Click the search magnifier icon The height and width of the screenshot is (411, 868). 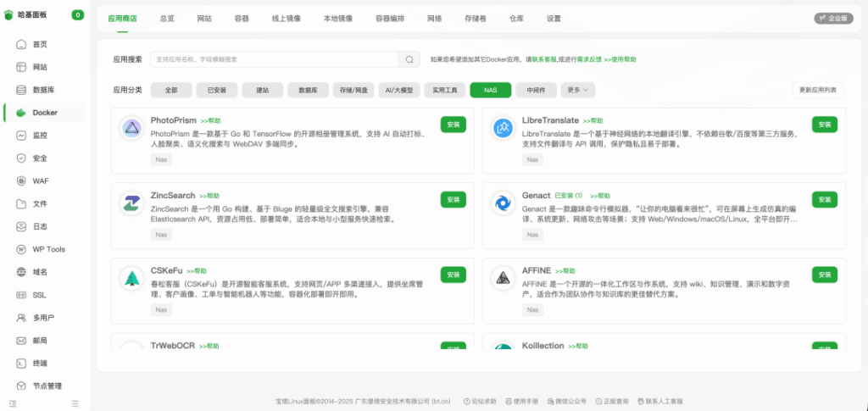pyautogui.click(x=409, y=59)
